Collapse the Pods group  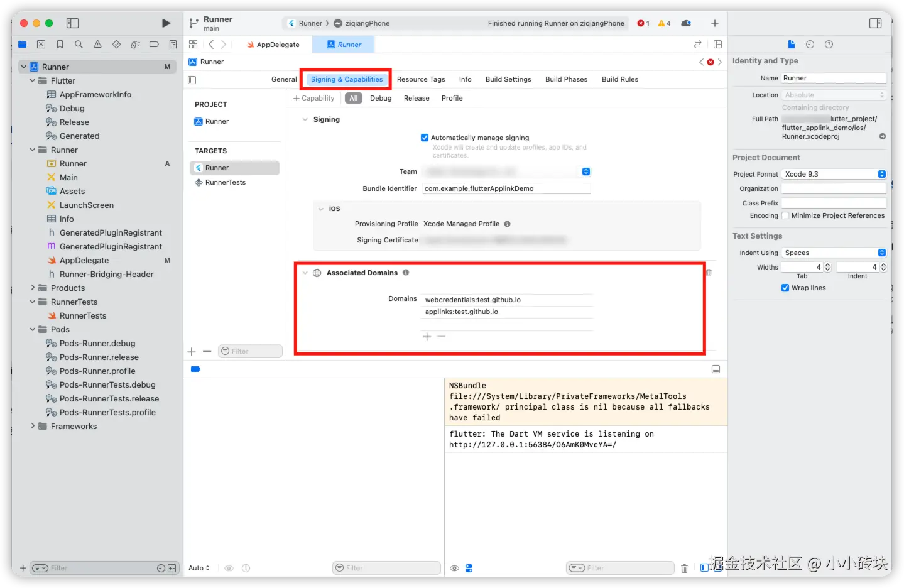click(32, 329)
